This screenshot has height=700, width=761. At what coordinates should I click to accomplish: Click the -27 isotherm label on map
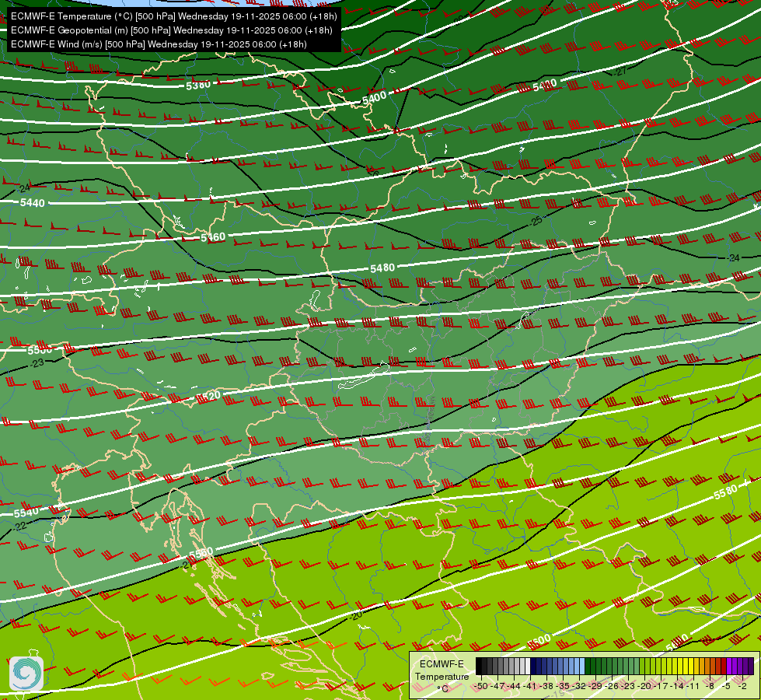tap(620, 72)
